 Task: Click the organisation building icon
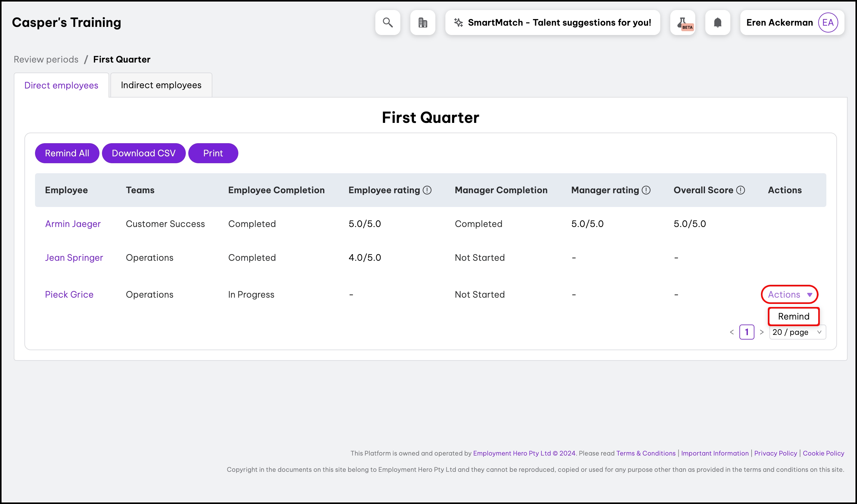pos(423,23)
